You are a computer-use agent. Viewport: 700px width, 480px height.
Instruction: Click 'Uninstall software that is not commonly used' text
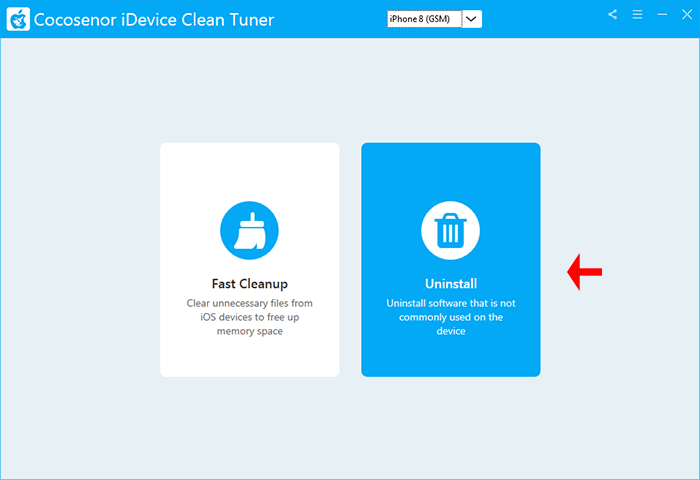(451, 317)
